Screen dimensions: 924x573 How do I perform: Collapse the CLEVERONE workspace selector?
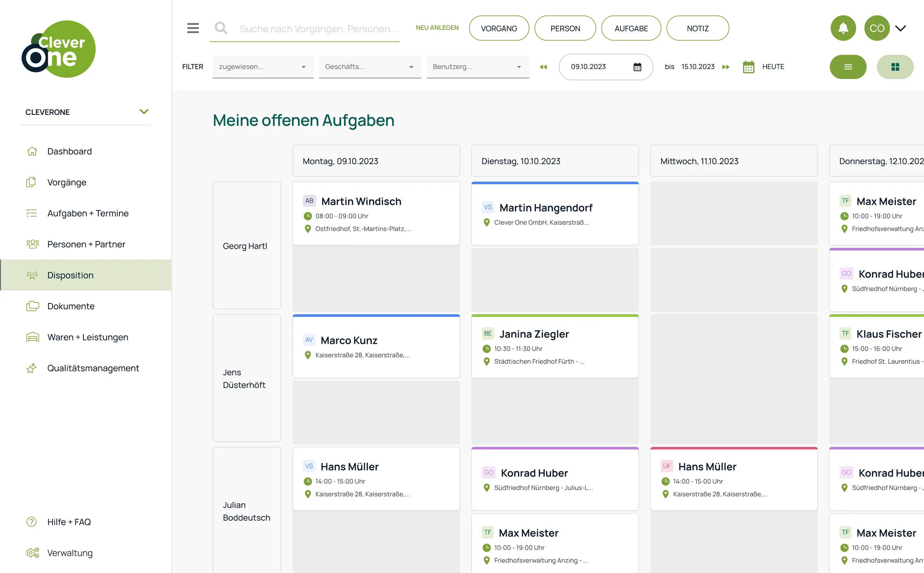tap(144, 111)
